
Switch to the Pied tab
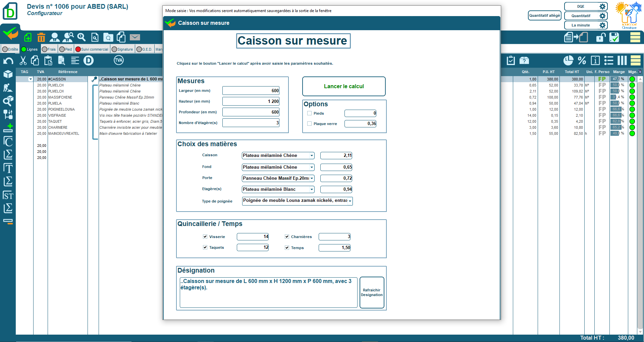point(66,49)
